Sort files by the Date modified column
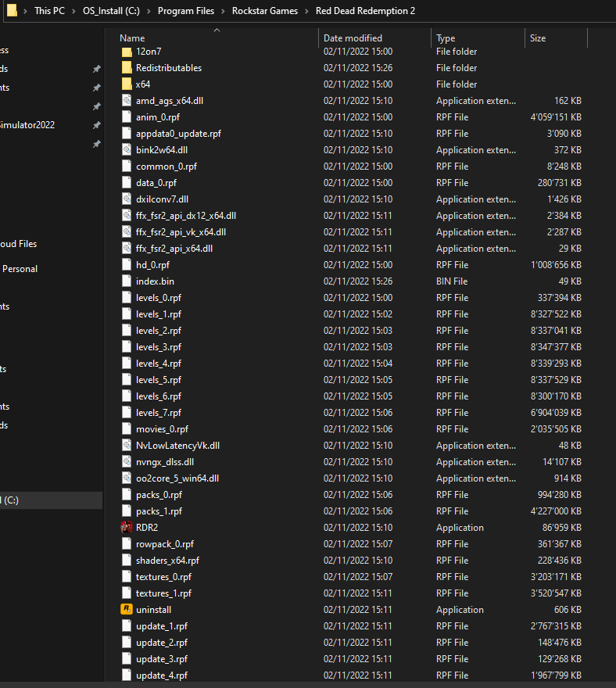616x688 pixels. (x=353, y=38)
